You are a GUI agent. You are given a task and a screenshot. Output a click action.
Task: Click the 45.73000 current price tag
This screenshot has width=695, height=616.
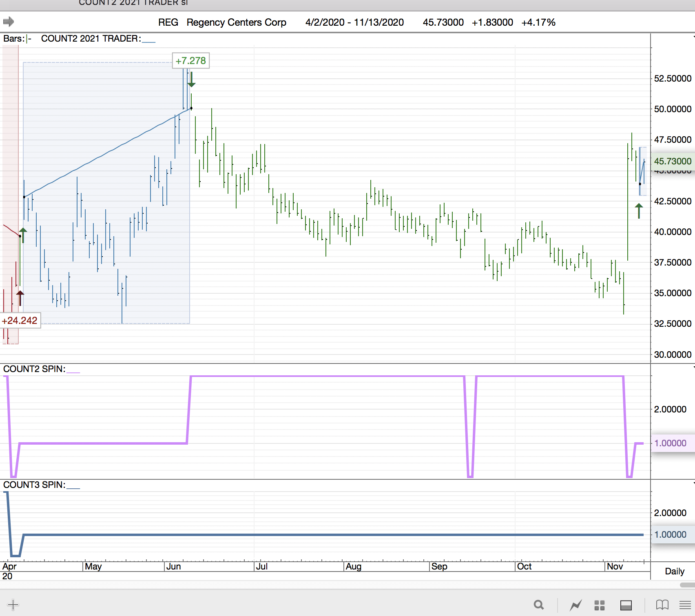pos(673,161)
